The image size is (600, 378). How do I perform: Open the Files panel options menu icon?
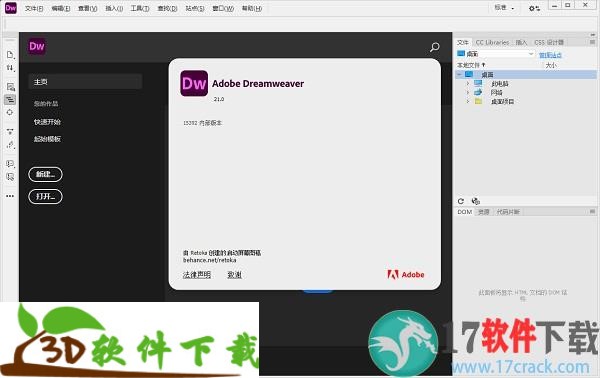[x=592, y=42]
